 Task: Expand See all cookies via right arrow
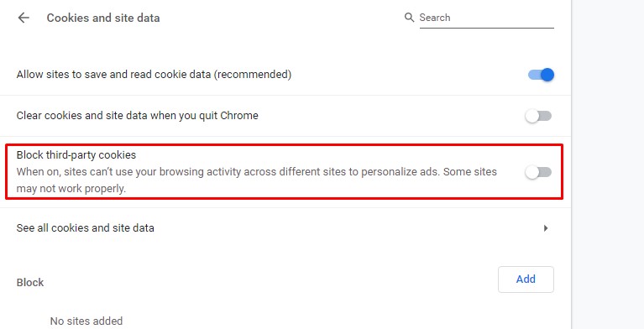[546, 228]
